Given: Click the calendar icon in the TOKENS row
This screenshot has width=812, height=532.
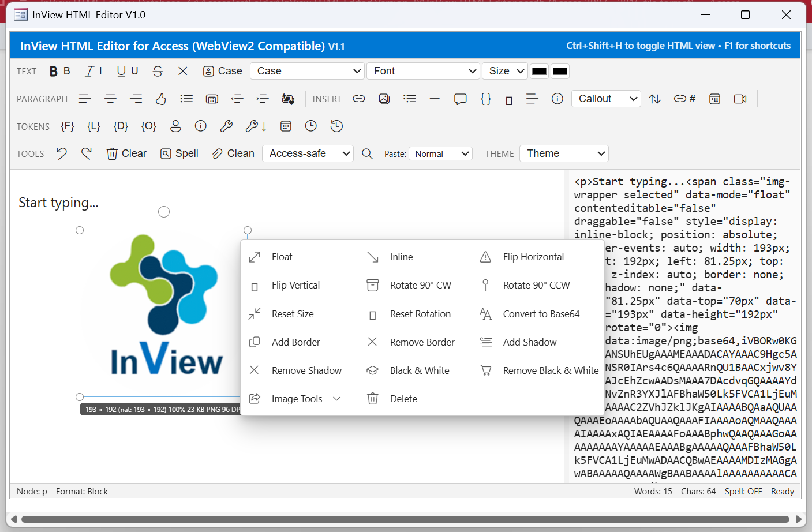Looking at the screenshot, I should (x=286, y=126).
